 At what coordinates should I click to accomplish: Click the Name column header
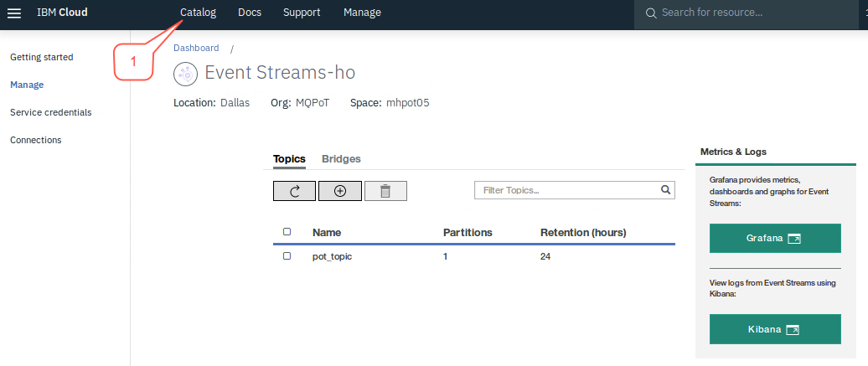click(327, 233)
